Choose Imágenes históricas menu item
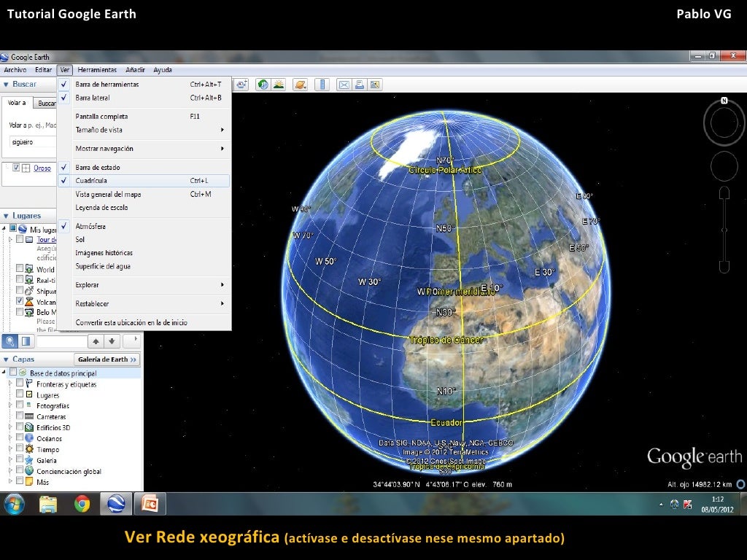 click(x=144, y=253)
